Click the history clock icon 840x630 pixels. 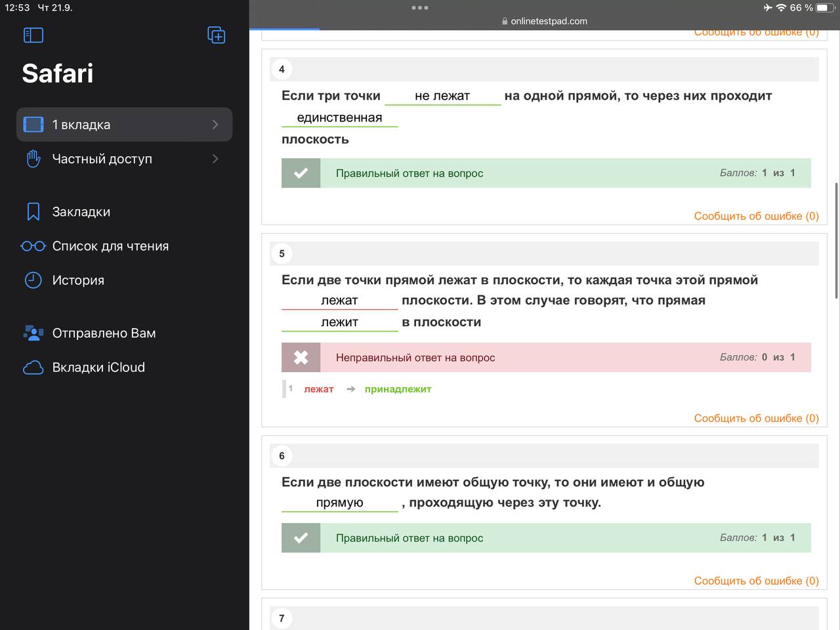33,280
